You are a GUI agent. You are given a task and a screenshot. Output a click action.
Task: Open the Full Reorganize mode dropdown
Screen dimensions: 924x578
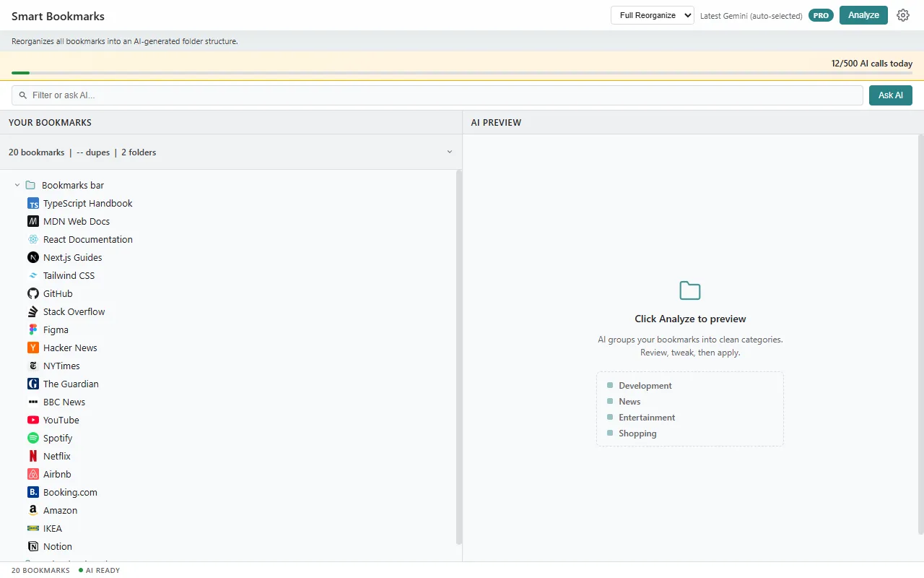[x=653, y=15]
